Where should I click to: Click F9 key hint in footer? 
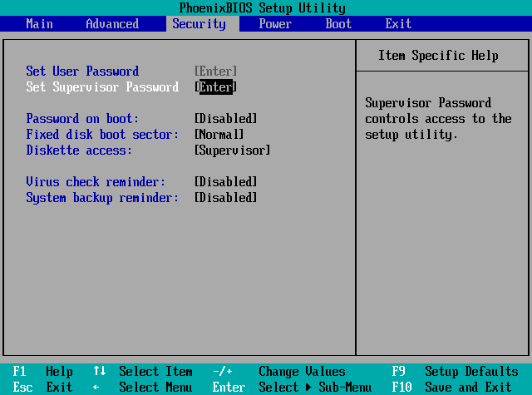pyautogui.click(x=398, y=371)
